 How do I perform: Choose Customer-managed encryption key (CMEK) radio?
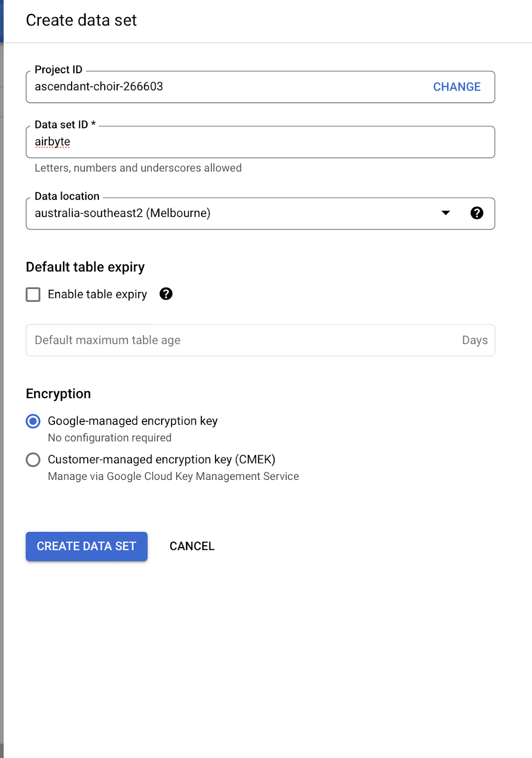click(x=33, y=460)
